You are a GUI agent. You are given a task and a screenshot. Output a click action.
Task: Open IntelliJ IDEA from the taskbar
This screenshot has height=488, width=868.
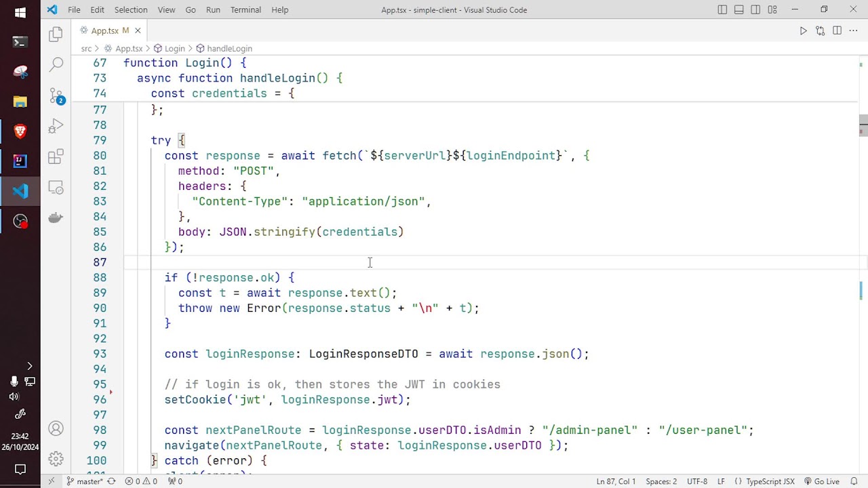pos(20,161)
